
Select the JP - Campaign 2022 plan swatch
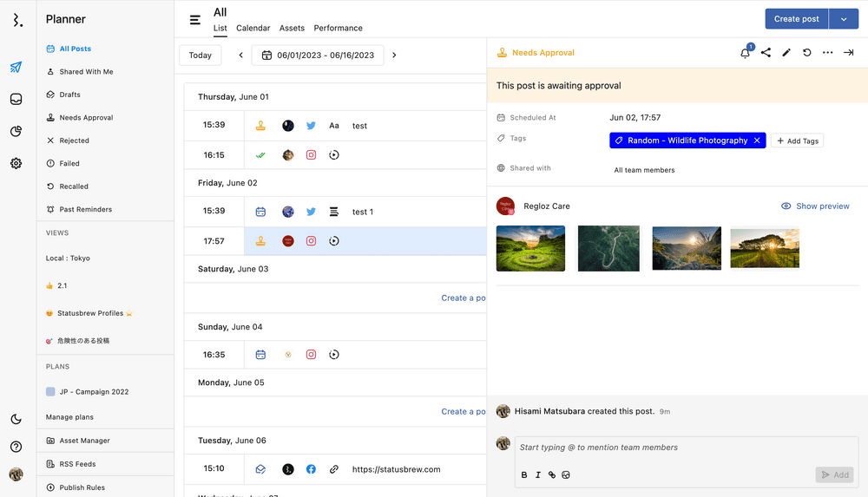click(x=51, y=392)
